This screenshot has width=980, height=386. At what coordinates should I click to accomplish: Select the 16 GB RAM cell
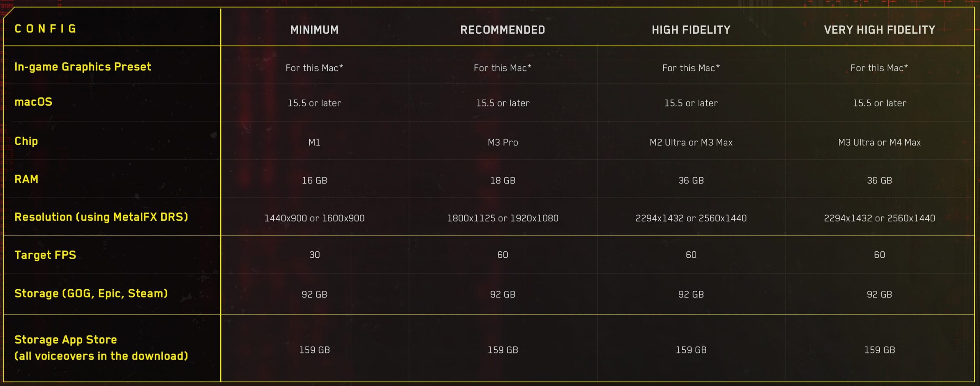pos(314,180)
